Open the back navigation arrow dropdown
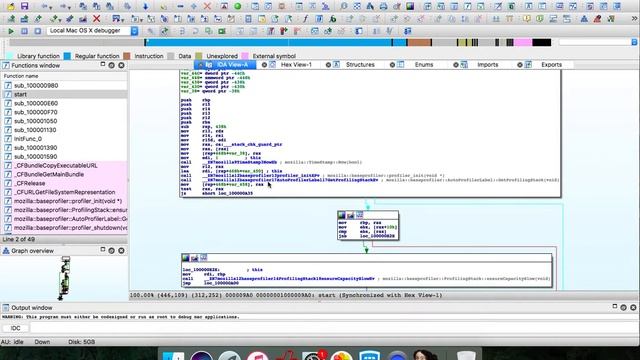Screen dimensions: 640x360 coord(50,7)
